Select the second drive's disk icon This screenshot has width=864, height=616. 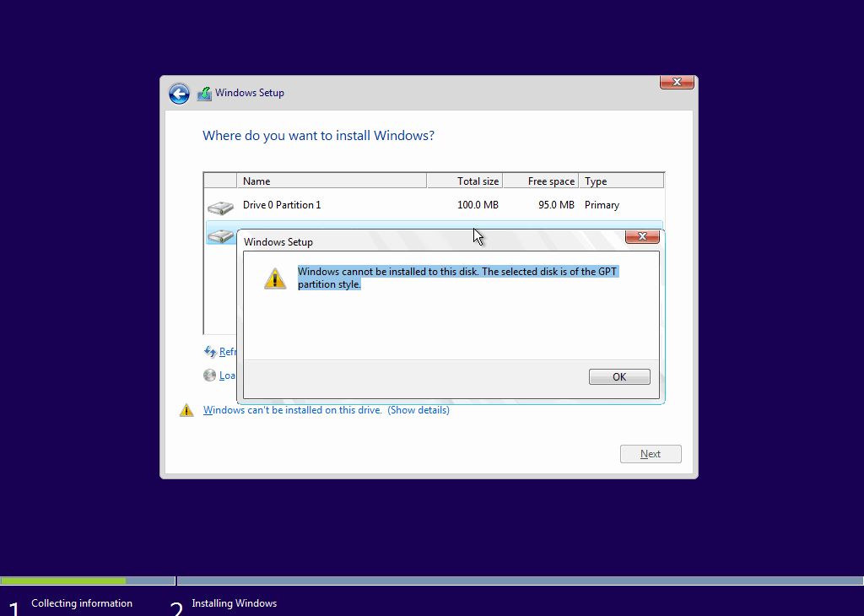220,235
